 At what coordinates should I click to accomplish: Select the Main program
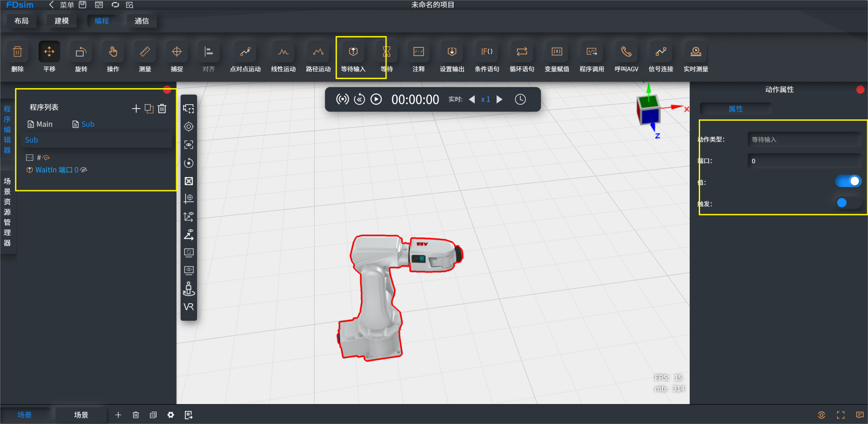coord(40,124)
